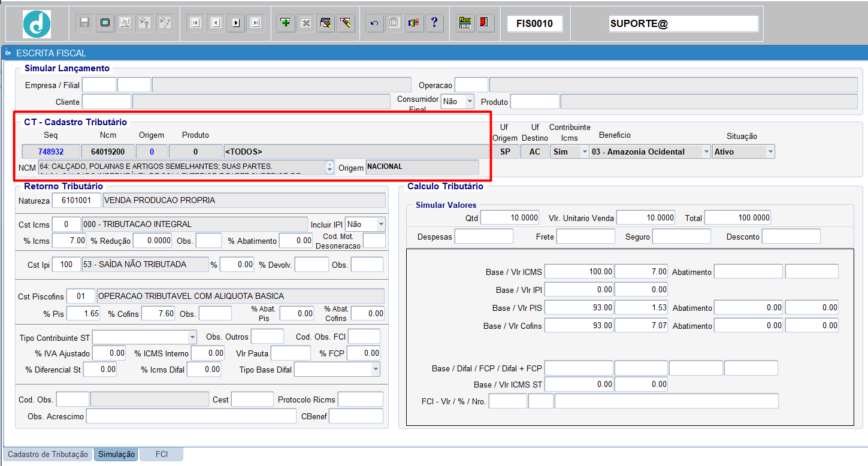Jump to the last record arrow

[x=256, y=23]
